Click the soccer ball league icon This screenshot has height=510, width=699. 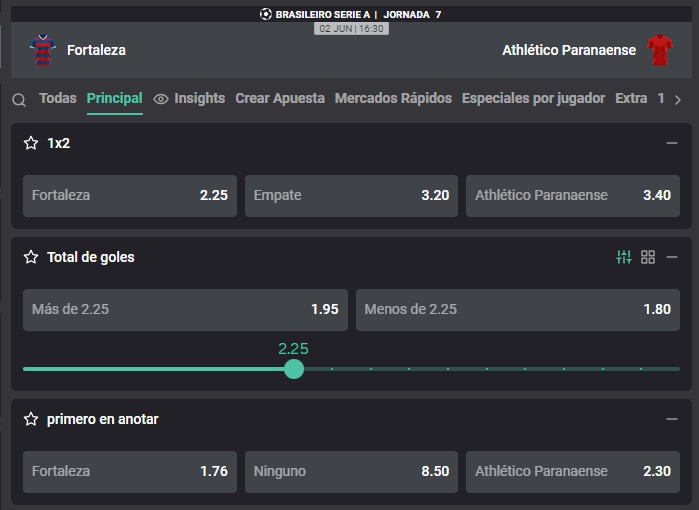click(266, 14)
